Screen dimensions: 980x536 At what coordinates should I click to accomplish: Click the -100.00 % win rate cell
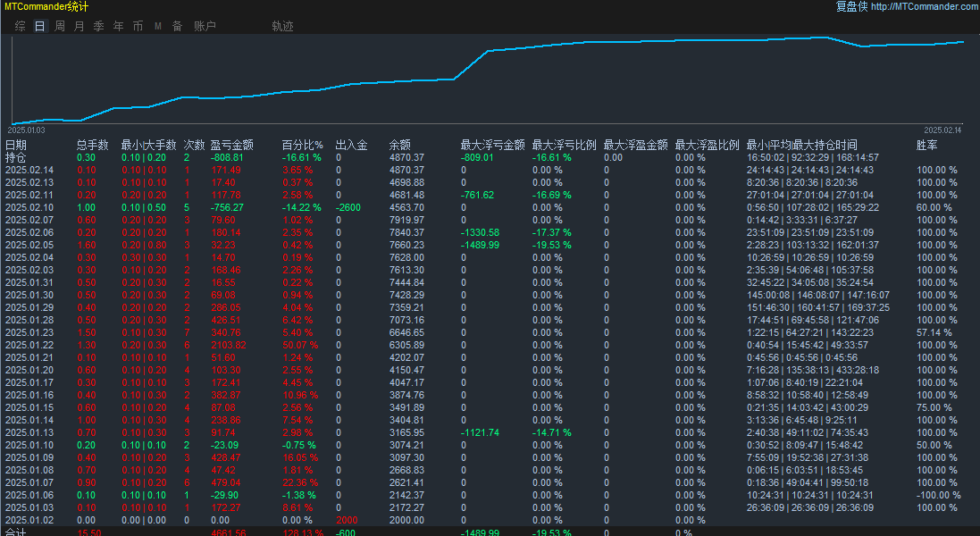938,495
